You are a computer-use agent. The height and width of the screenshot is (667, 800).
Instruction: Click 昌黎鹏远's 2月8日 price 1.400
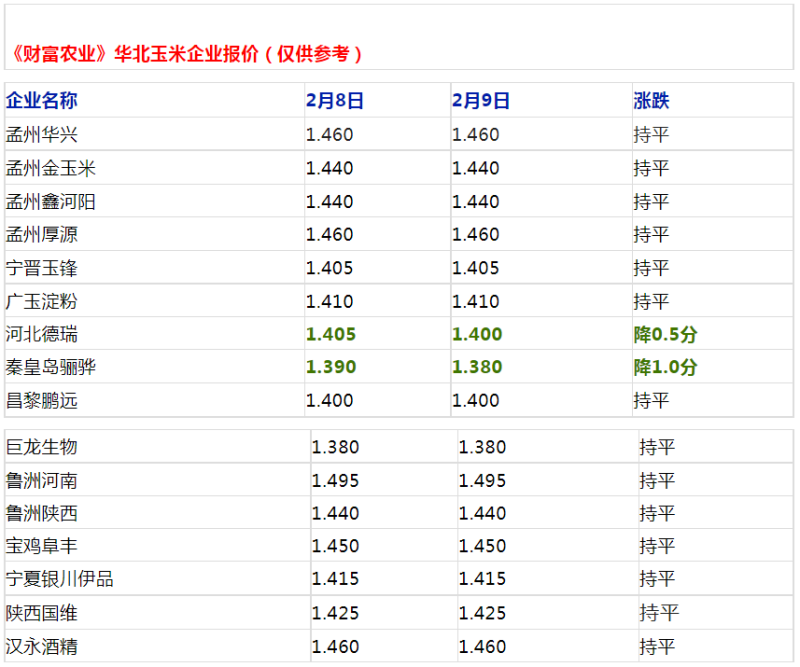click(x=330, y=401)
